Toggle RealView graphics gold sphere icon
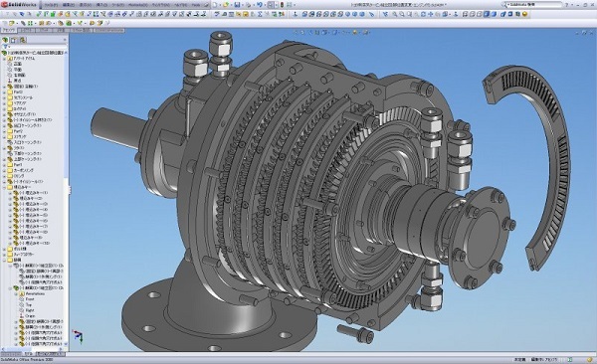 click(x=525, y=14)
